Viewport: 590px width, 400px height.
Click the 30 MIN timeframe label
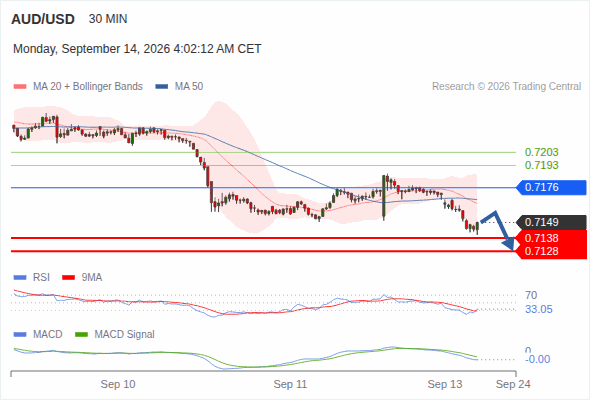[108, 19]
